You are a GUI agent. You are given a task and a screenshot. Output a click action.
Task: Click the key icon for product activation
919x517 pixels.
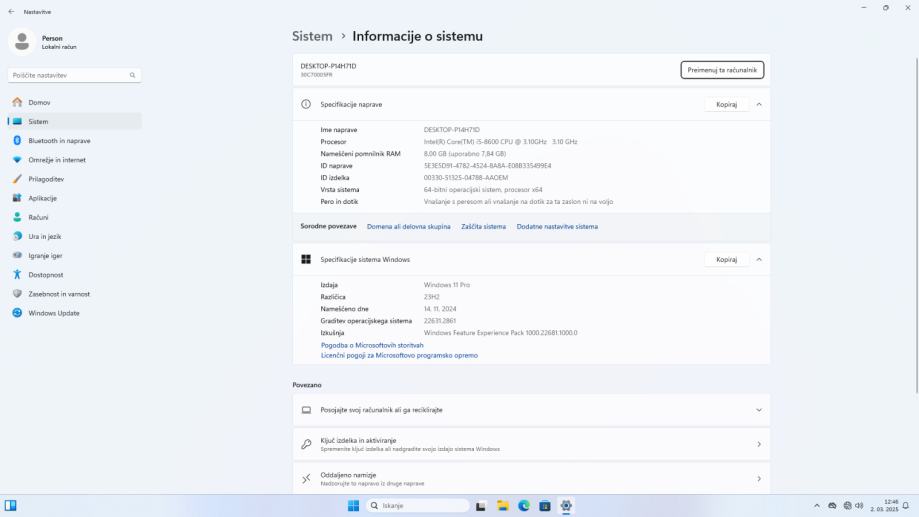pos(306,444)
